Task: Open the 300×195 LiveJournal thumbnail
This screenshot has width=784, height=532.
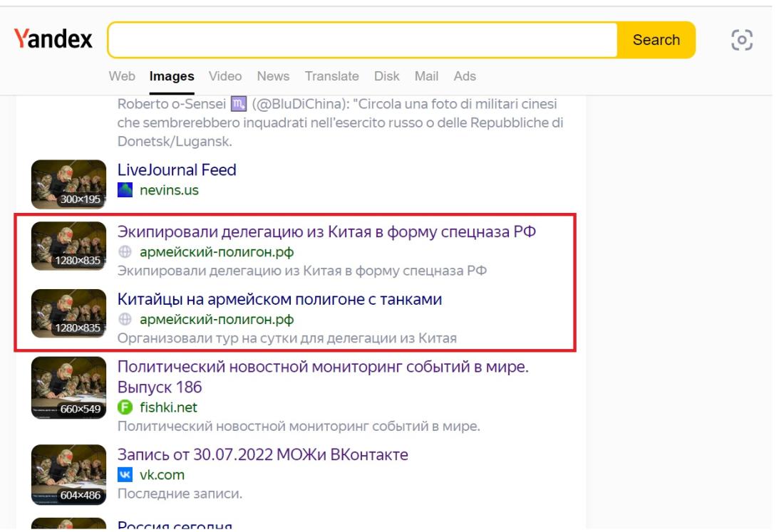Action: [x=68, y=184]
